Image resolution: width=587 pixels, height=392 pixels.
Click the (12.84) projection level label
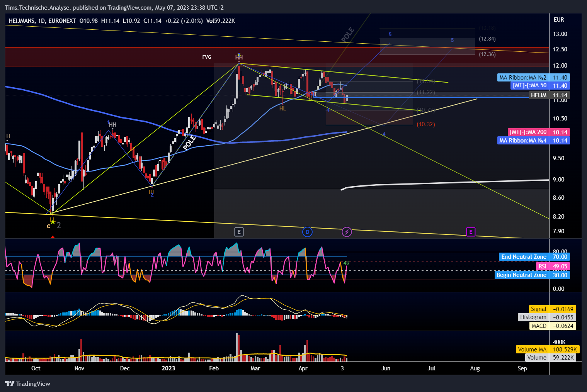tap(487, 39)
